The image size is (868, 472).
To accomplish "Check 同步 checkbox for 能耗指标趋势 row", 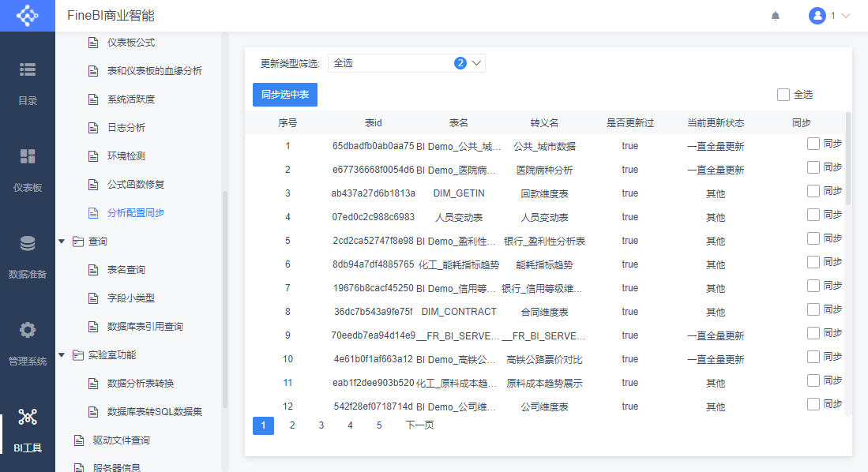I will (x=813, y=262).
